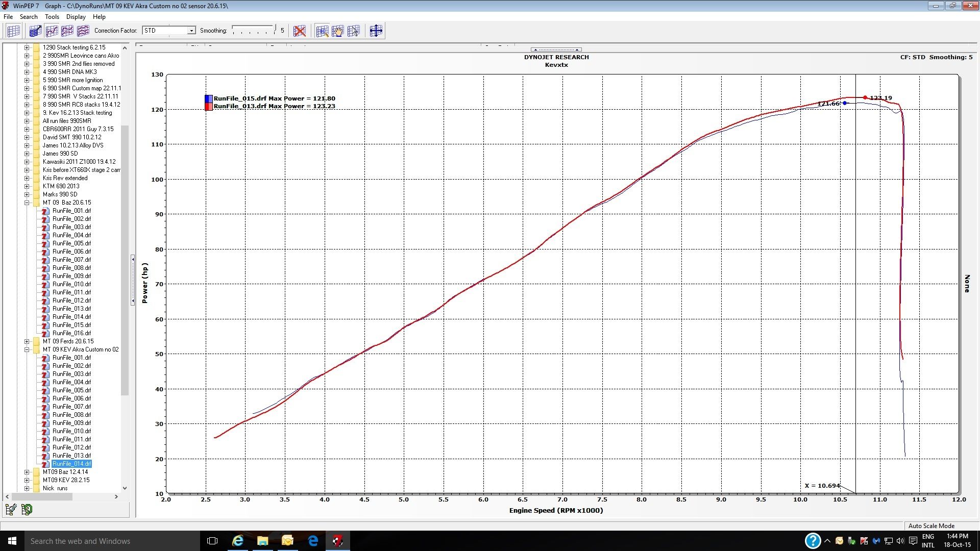
Task: Click the blue RunFile_015 legend color swatch
Action: pyautogui.click(x=209, y=98)
